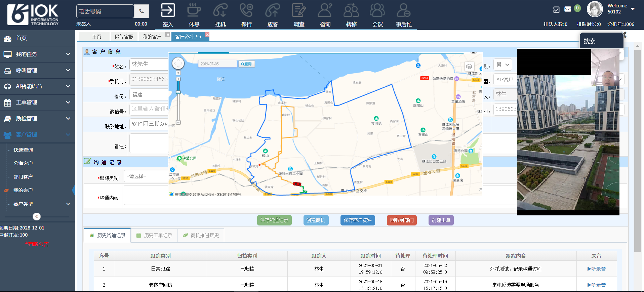Collapse the sidebar with the round arrow toggle
Screen dimensions: 644x292
tap(37, 217)
